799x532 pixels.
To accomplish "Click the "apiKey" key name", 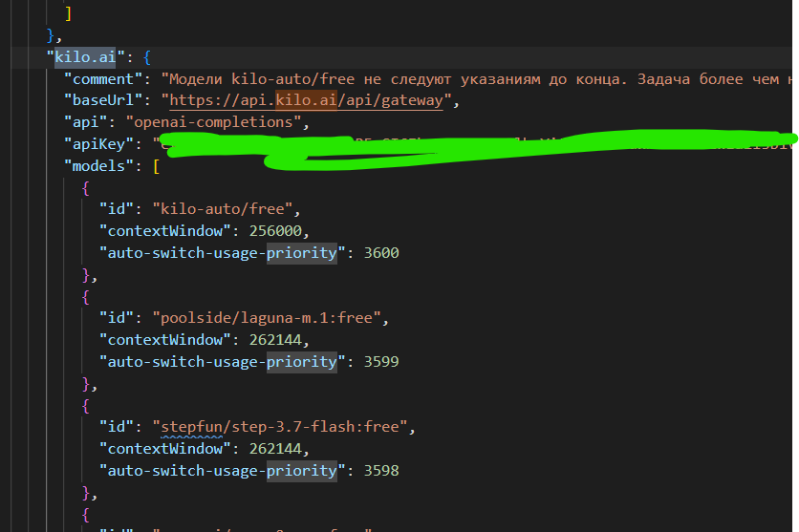I will point(98,144).
